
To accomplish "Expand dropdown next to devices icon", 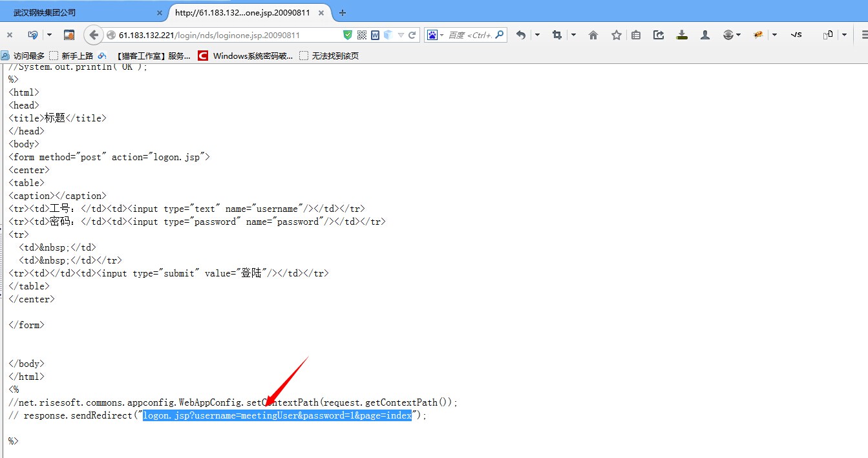I will coord(844,35).
